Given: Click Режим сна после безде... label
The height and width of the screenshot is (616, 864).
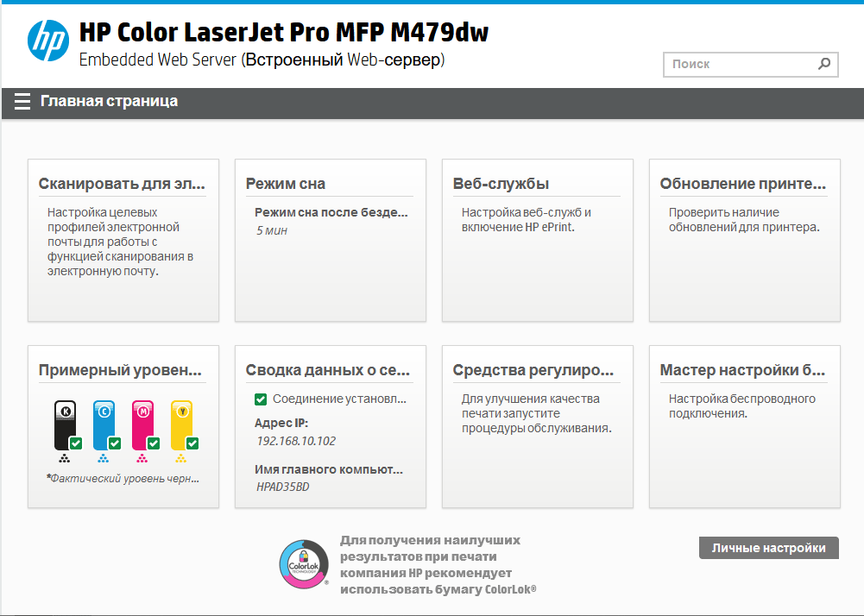Looking at the screenshot, I should (331, 213).
